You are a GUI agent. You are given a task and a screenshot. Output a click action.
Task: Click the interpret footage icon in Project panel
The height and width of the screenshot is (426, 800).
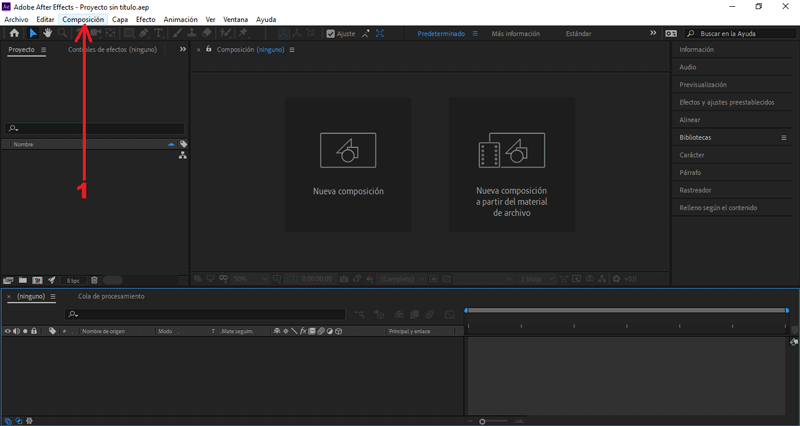coord(8,280)
